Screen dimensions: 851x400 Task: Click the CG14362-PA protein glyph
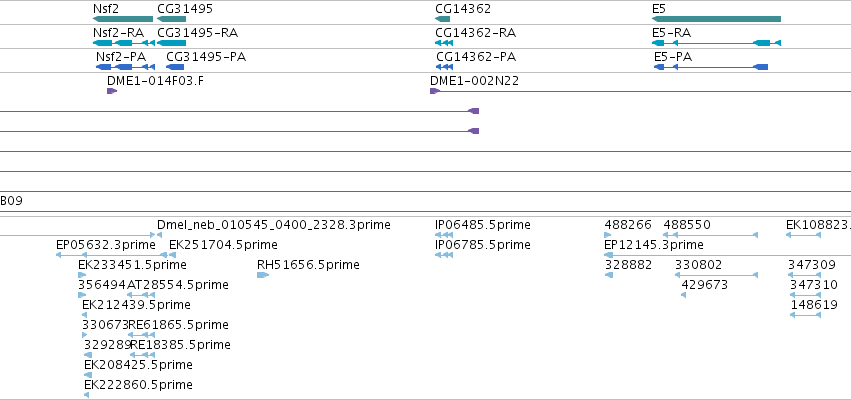pos(444,67)
